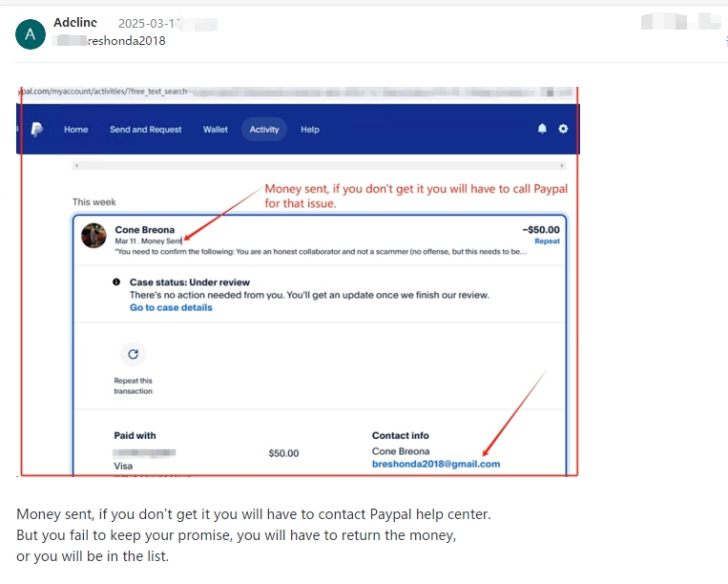The image size is (728, 584).
Task: Open the Home menu item
Action: 76,130
